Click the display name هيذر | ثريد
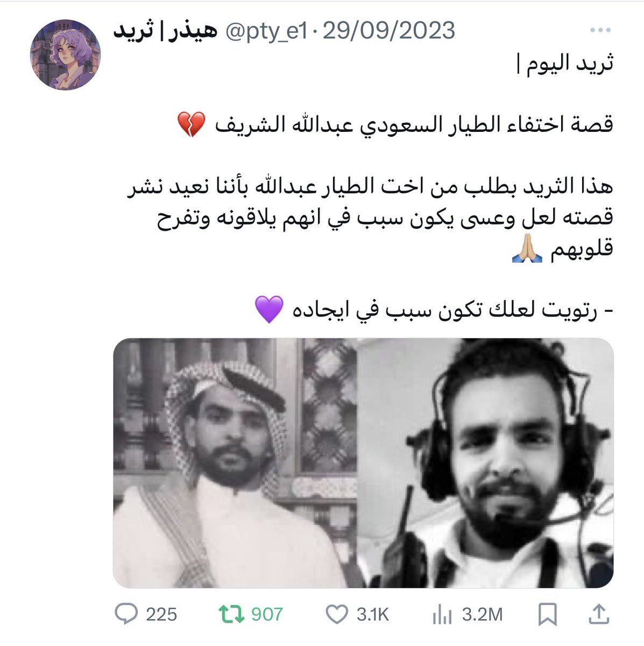Image resolution: width=644 pixels, height=646 pixels. point(165,31)
